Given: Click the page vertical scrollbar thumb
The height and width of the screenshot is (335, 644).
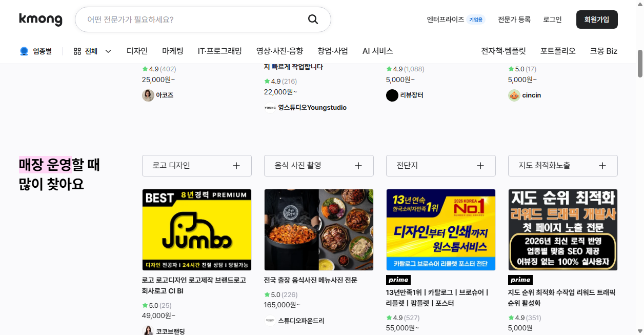Looking at the screenshot, I should pyautogui.click(x=640, y=64).
